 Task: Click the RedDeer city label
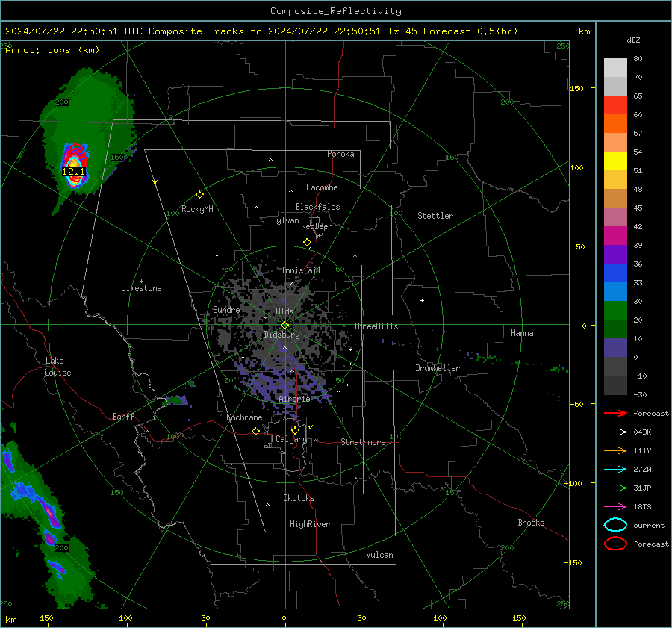[x=317, y=226]
